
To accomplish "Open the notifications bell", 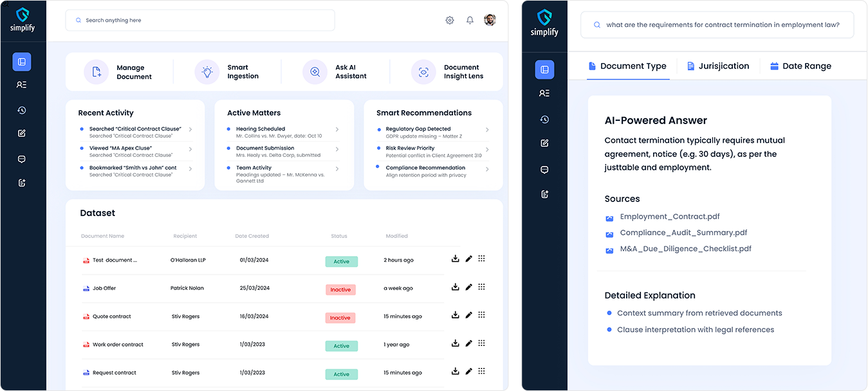I will (x=470, y=20).
